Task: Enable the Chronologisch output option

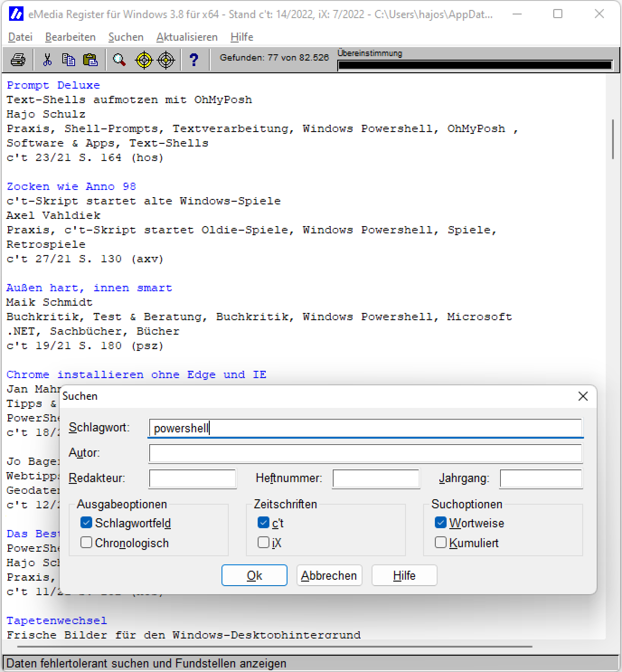Action: (86, 543)
